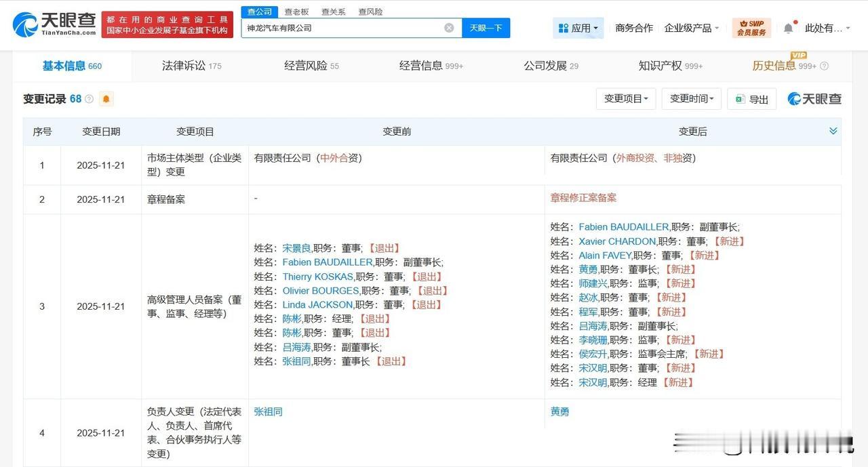The height and width of the screenshot is (467, 868).
Task: Open Thierry KOSKAS person link
Action: click(x=318, y=277)
